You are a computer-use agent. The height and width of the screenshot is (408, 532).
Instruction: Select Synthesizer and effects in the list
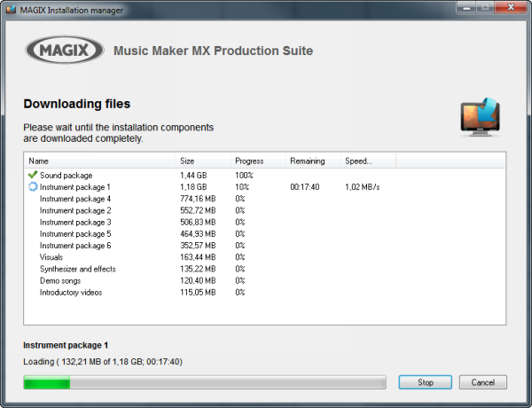pos(77,269)
